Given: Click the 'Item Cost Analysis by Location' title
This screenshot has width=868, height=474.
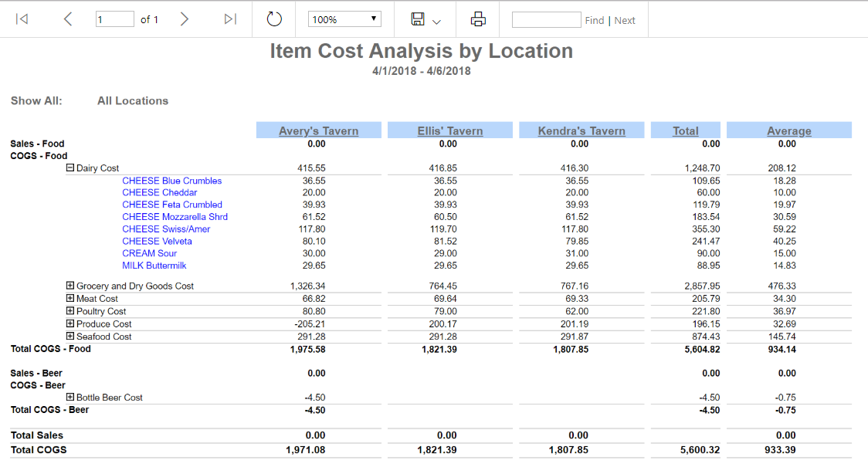Looking at the screenshot, I should 422,51.
